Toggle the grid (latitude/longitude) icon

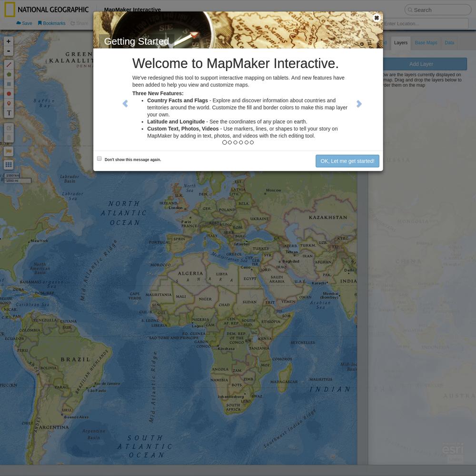(x=9, y=165)
